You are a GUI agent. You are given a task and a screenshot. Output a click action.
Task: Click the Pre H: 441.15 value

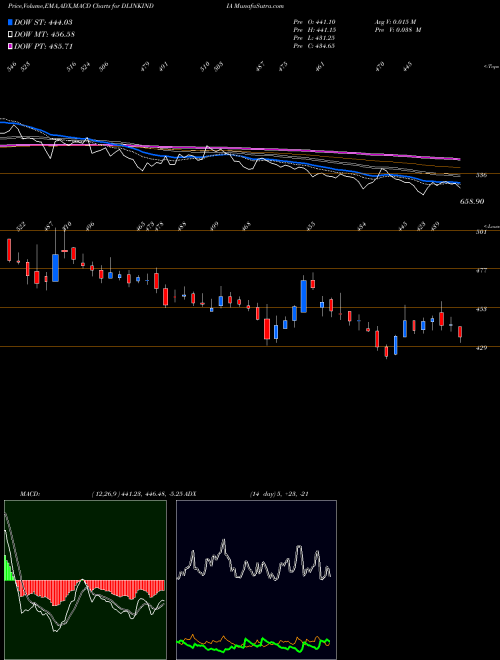[x=314, y=30]
